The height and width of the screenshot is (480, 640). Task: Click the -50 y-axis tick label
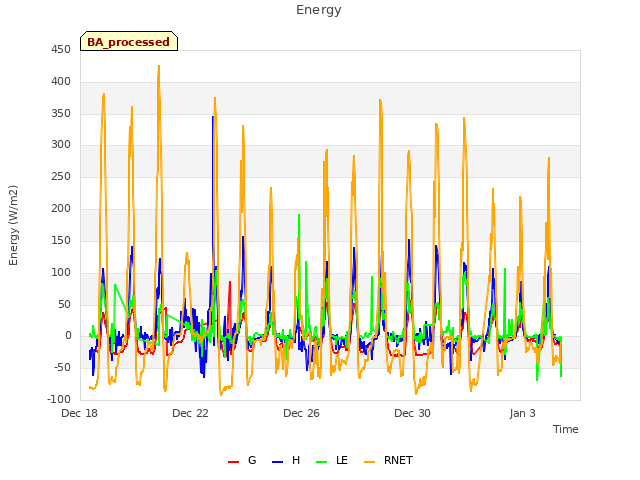click(62, 367)
